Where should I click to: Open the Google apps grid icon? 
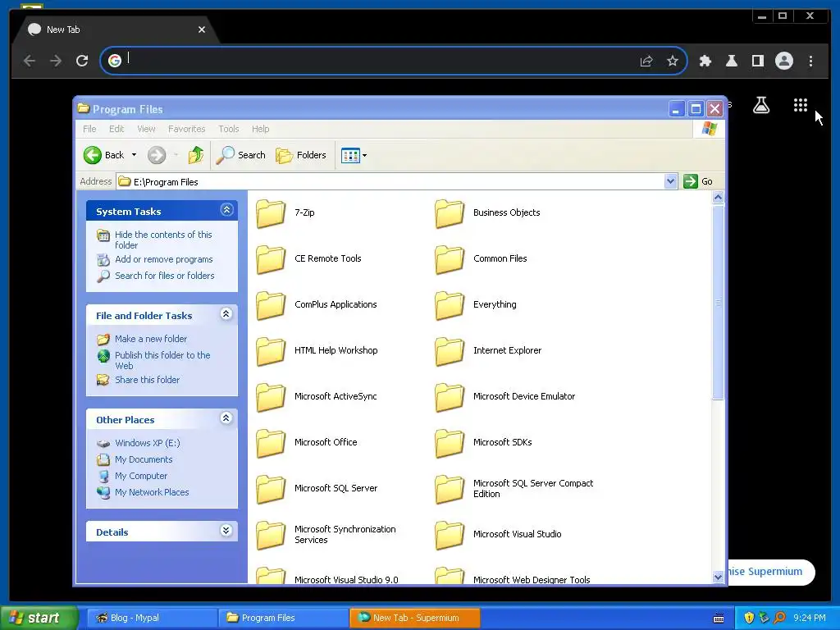[801, 105]
